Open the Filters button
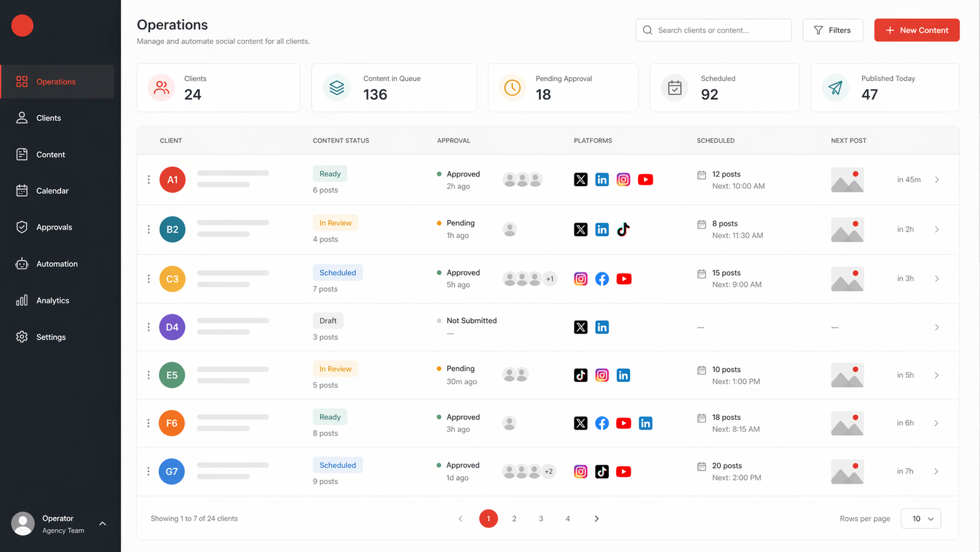This screenshot has width=980, height=552. [x=832, y=30]
